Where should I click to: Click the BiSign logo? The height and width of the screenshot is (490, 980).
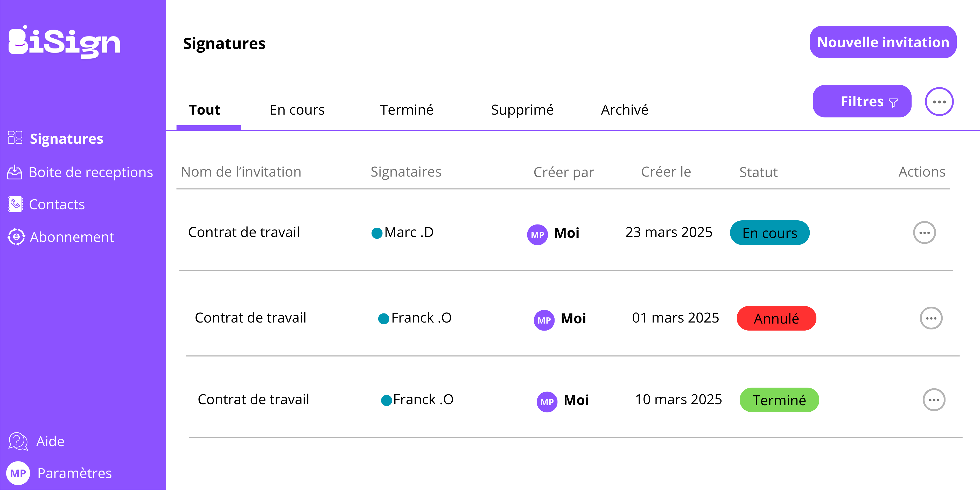coord(64,42)
